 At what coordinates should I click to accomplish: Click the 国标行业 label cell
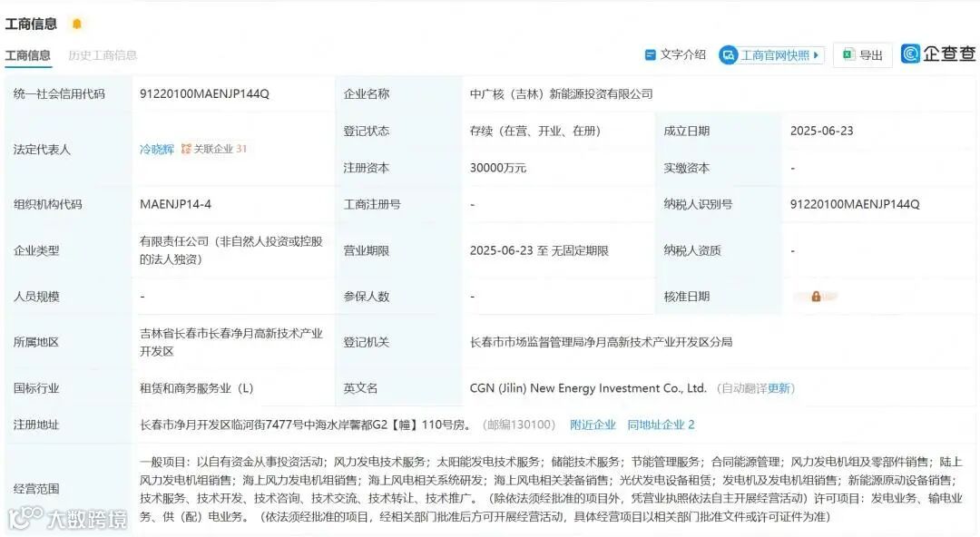[x=68, y=388]
